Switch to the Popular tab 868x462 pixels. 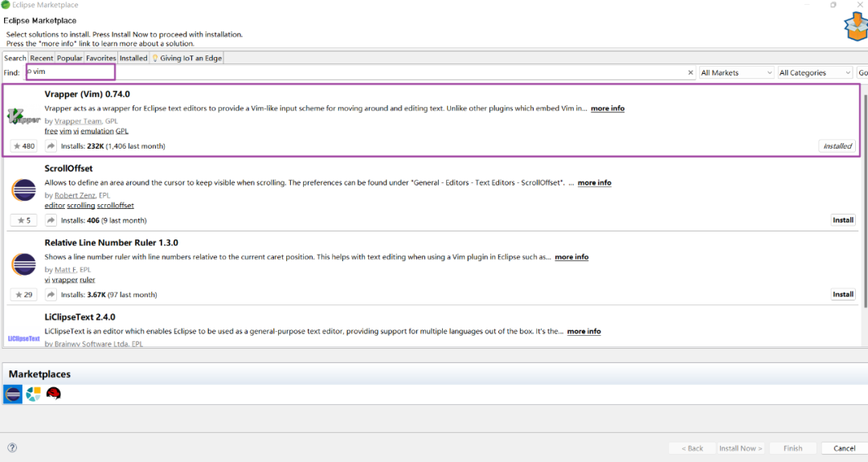69,58
